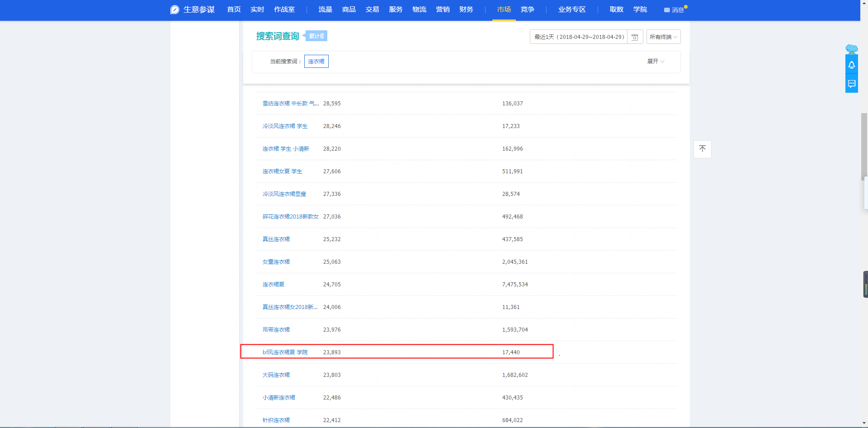The height and width of the screenshot is (428, 868).
Task: Expand the 展开 search word panel
Action: [x=656, y=62]
